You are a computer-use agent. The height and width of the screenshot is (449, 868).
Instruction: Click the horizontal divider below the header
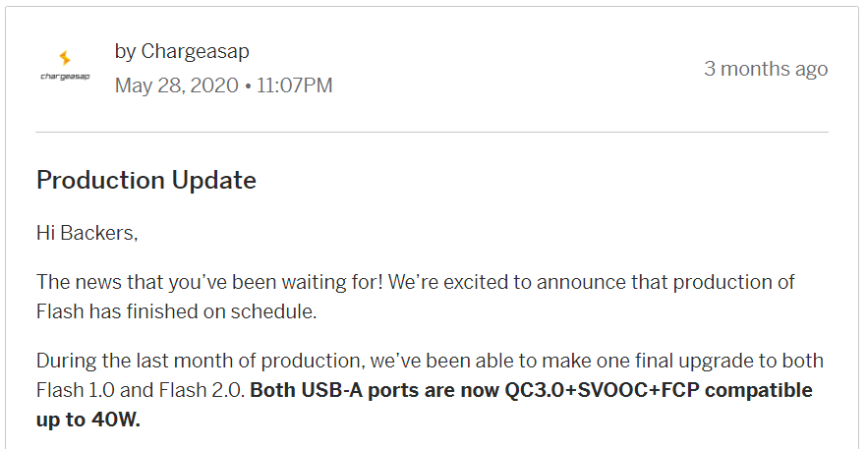432,133
